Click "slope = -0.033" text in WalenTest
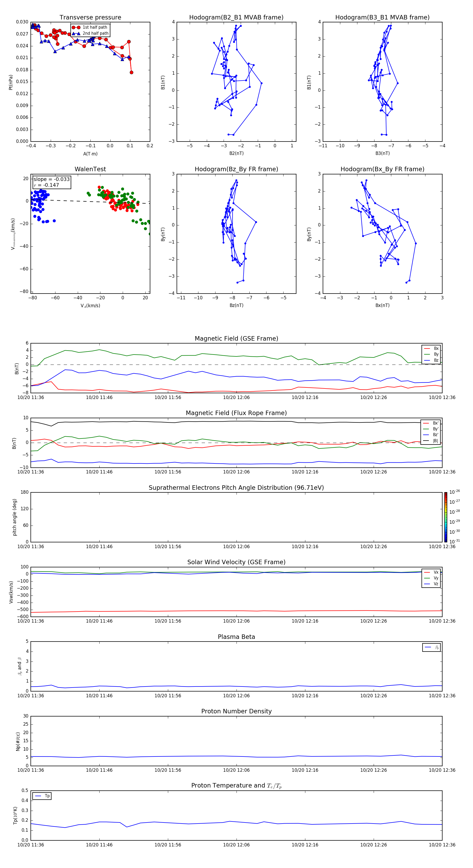The height and width of the screenshot is (868, 473). pos(52,179)
